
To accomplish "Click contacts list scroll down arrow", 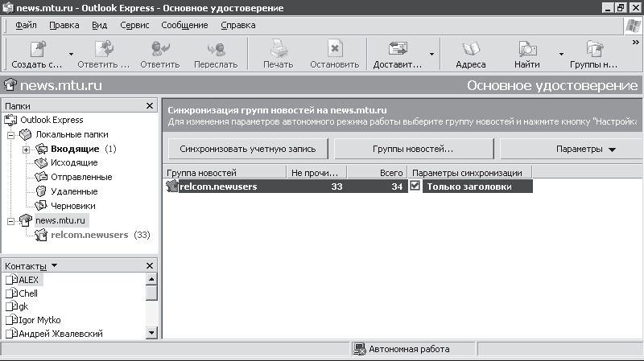I will tap(151, 333).
